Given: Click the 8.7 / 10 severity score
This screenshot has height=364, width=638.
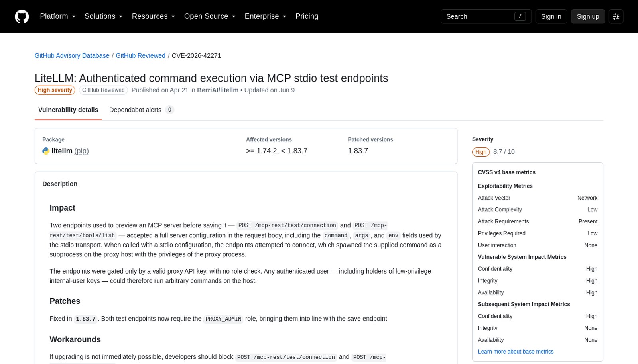Looking at the screenshot, I should [x=504, y=152].
